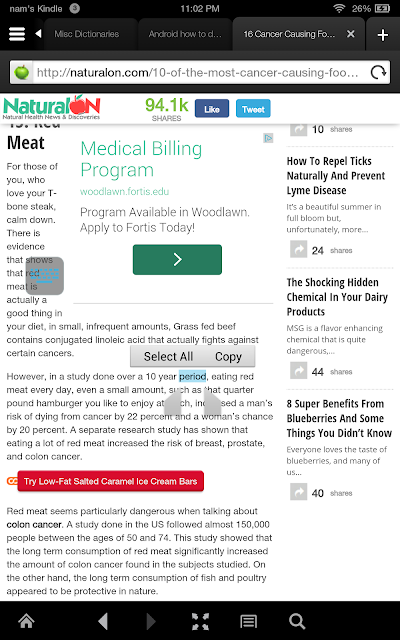The height and width of the screenshot is (640, 400).
Task: Go to the Home icon in the bottom bar
Action: (x=27, y=621)
